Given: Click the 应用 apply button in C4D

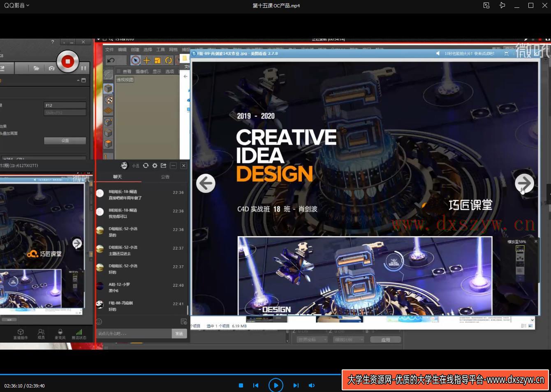Looking at the screenshot, I should [x=385, y=340].
